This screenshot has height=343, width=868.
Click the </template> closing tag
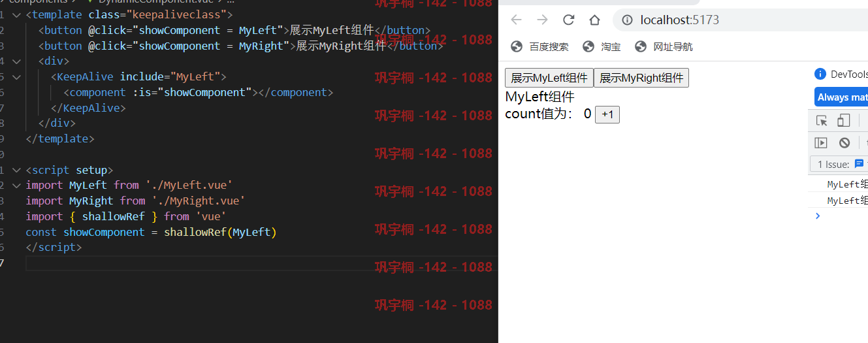pyautogui.click(x=60, y=139)
